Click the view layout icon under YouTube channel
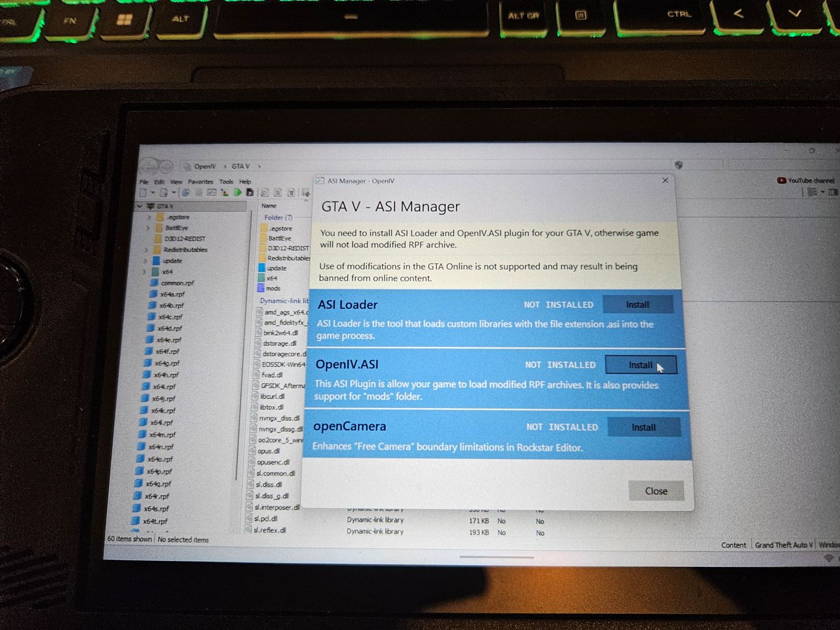 812,192
